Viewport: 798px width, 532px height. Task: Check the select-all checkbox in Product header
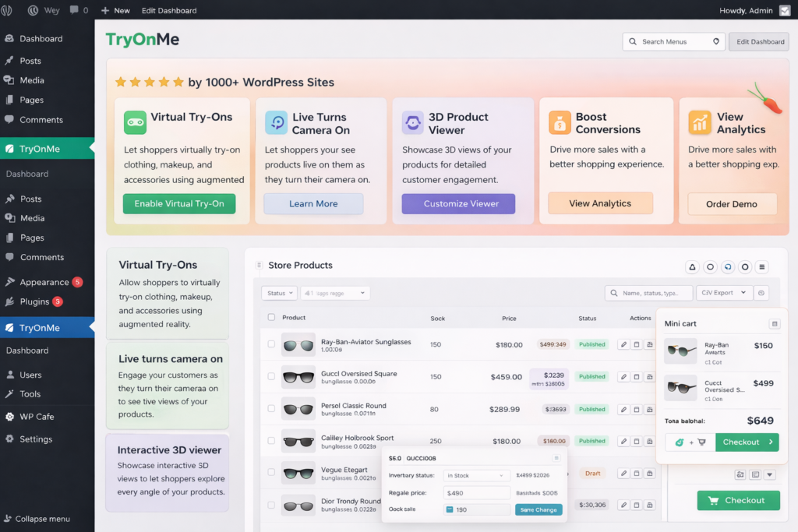tap(271, 318)
